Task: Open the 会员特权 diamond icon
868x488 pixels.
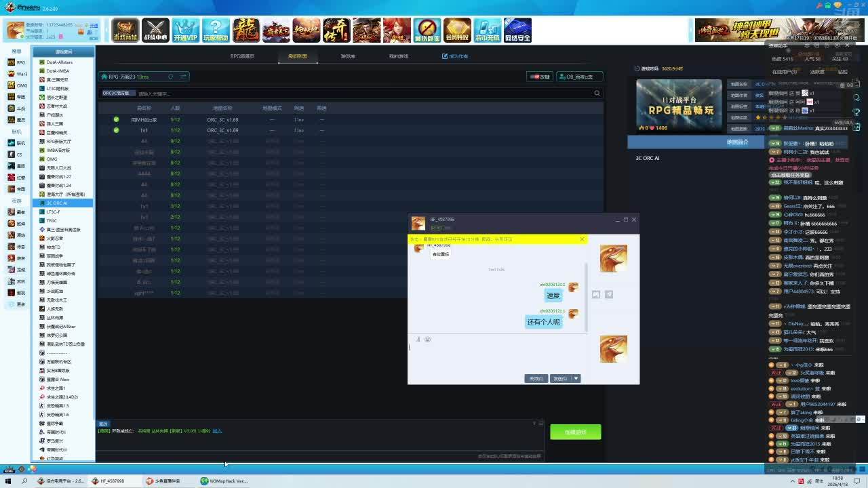Action: pos(457,30)
